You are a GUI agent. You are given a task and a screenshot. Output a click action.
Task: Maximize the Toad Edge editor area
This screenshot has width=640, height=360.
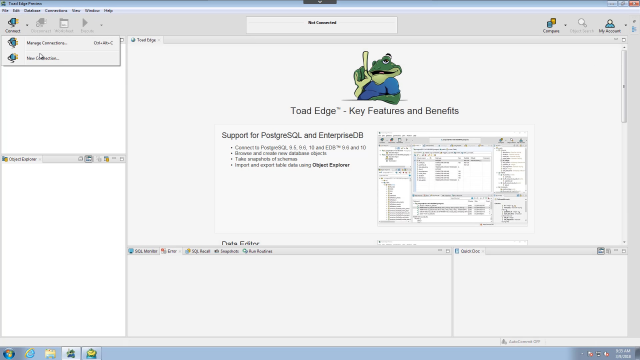624,40
